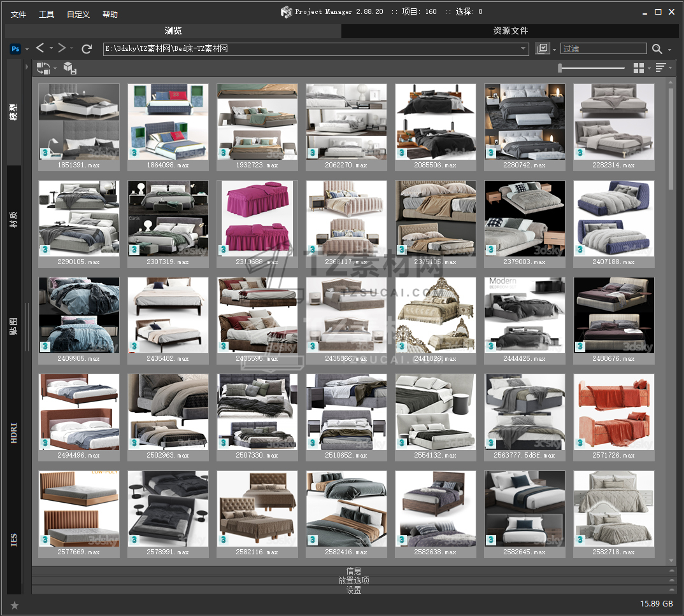Click the 3ds Max badge on 2577669.max
Viewport: 684px width, 616px height.
click(45, 540)
